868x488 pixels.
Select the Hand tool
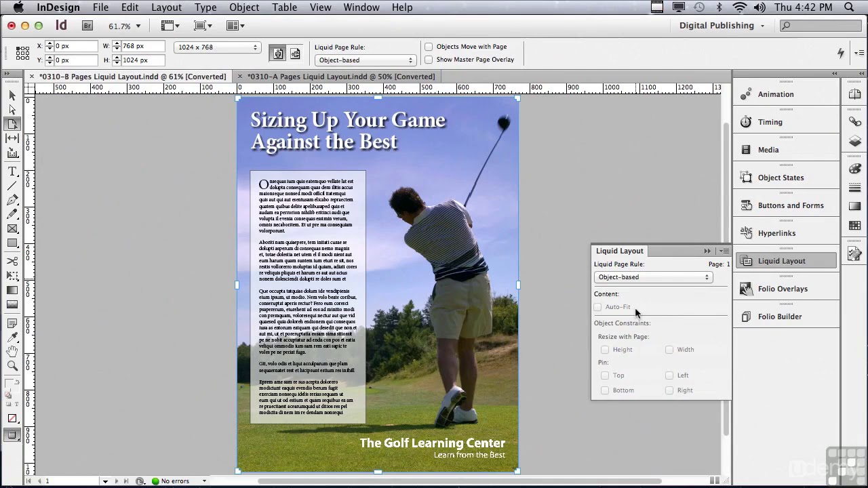tap(12, 352)
